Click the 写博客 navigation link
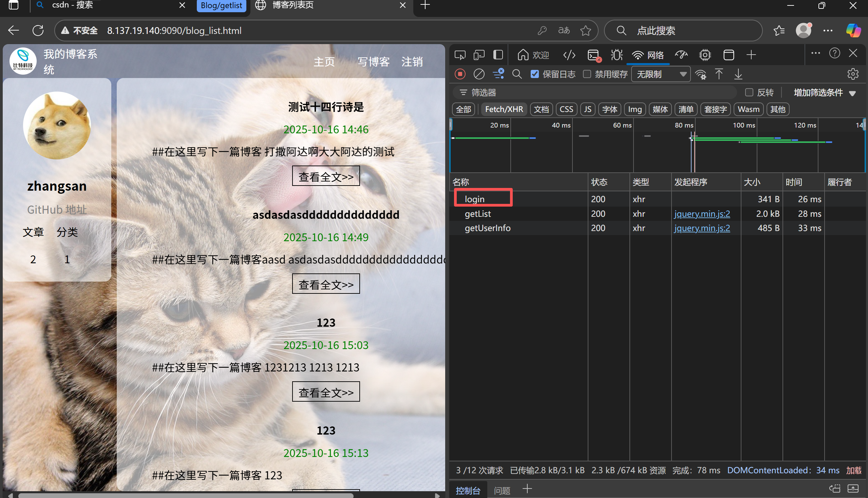The width and height of the screenshot is (868, 498). tap(373, 62)
